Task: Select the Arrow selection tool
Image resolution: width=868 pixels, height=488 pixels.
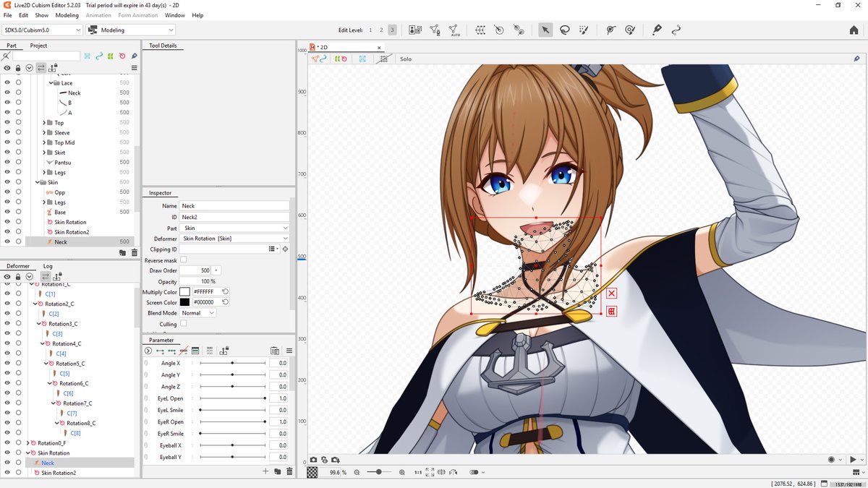Action: click(x=545, y=30)
